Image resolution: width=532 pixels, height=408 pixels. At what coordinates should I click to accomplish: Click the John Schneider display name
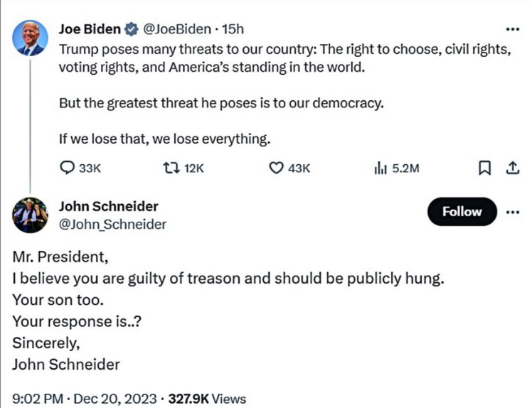(109, 206)
